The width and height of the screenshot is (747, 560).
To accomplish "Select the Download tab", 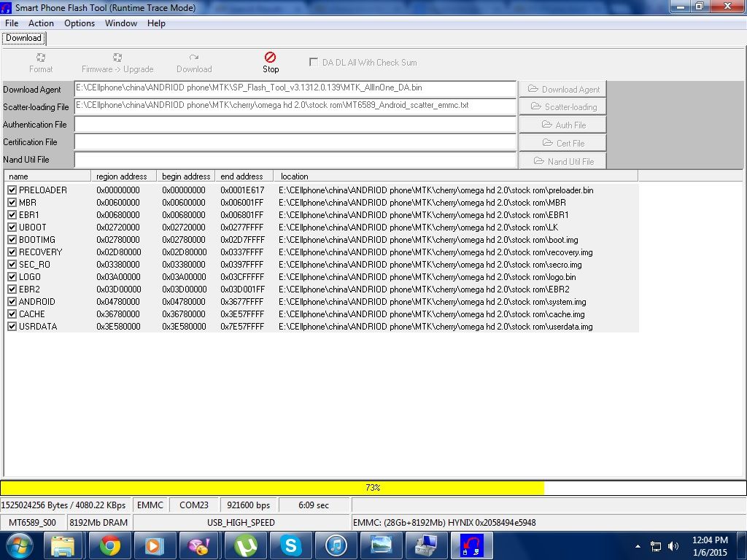I will 24,38.
